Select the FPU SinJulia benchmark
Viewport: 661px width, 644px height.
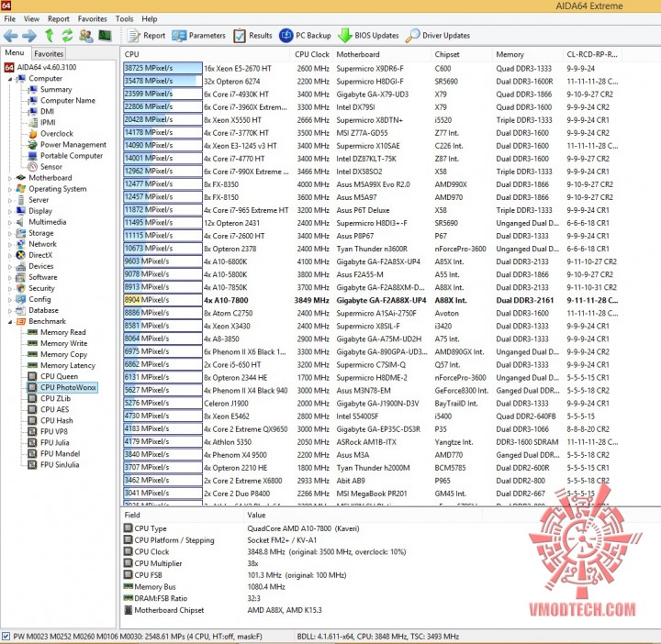54,464
